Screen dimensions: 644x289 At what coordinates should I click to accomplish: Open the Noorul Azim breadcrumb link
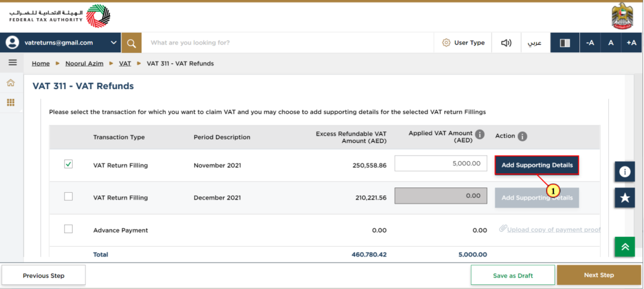[84, 63]
